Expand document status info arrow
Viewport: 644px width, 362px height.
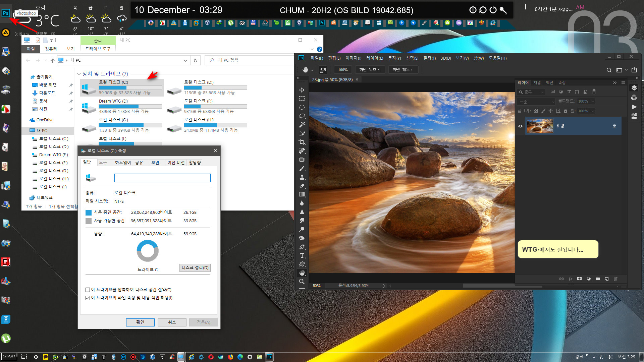(384, 286)
